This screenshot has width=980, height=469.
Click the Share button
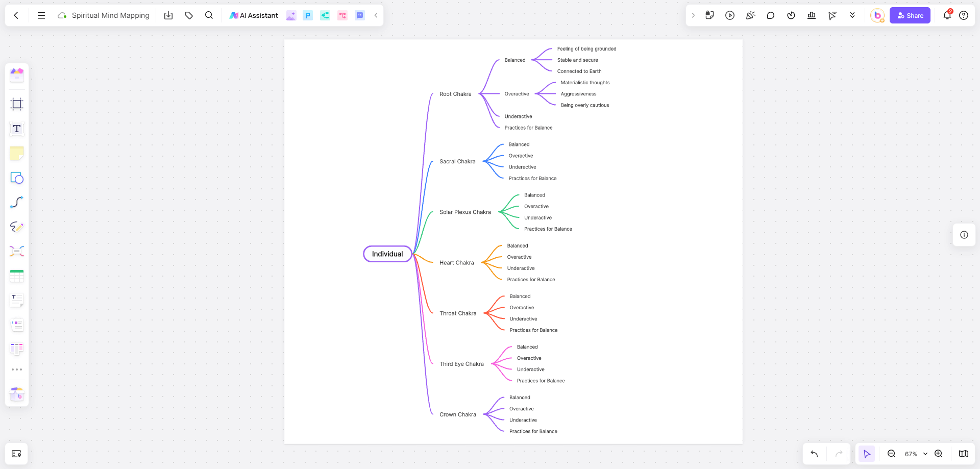[x=910, y=15]
